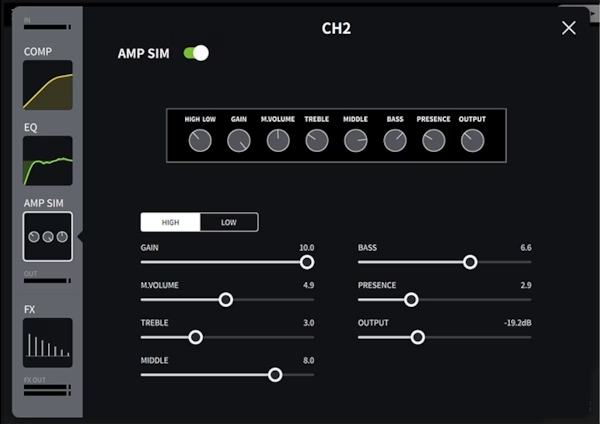Open the FX effects panel
600x424 pixels.
tap(48, 343)
